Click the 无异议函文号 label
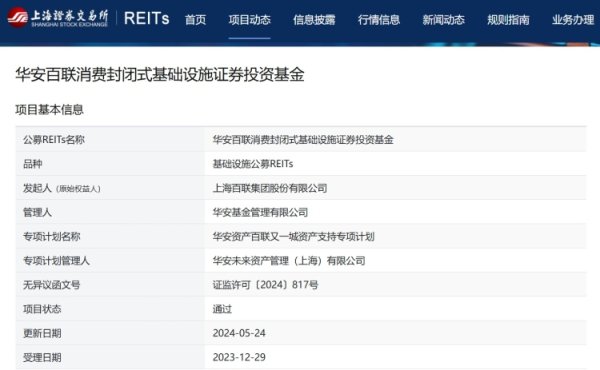Screen dimensions: 600x370 52,285
